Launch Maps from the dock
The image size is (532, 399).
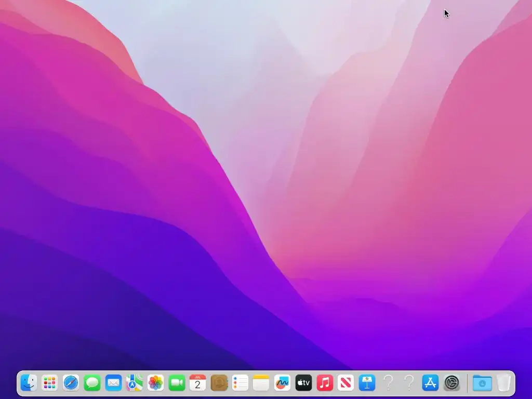135,383
